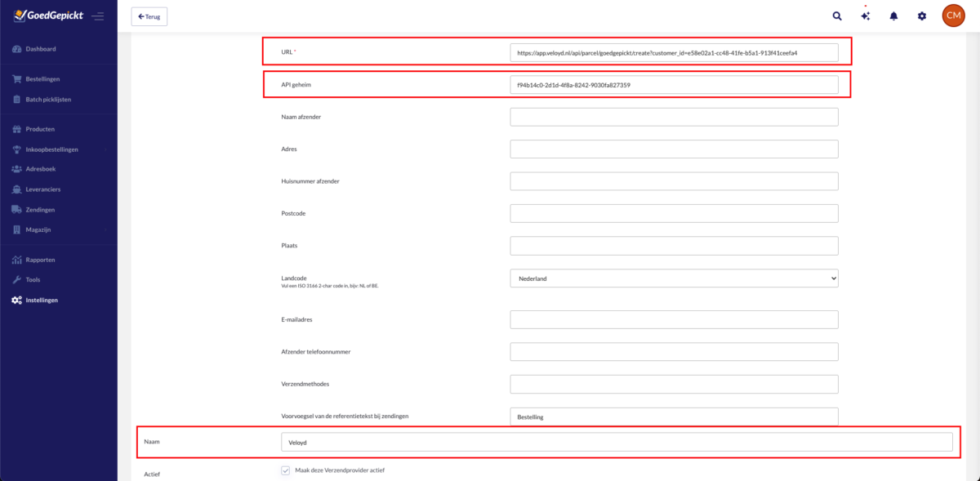
Task: Open the notifications bell
Action: (893, 16)
